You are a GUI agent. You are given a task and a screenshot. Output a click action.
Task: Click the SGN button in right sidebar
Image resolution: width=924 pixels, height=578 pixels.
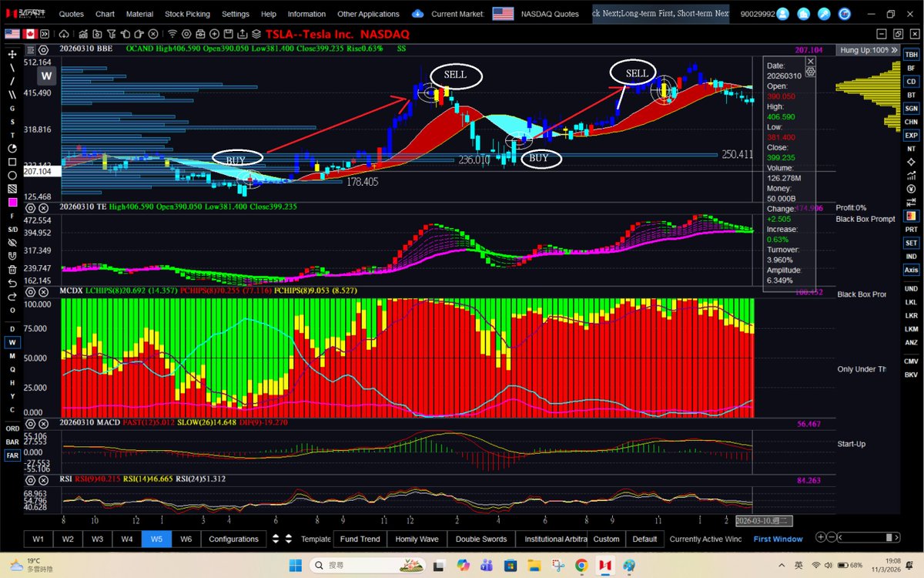pyautogui.click(x=912, y=108)
